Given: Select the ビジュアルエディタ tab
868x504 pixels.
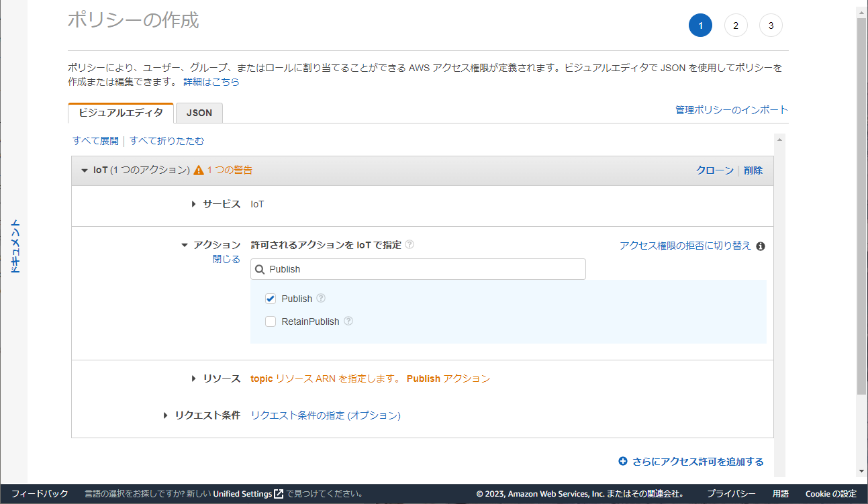Looking at the screenshot, I should click(121, 113).
